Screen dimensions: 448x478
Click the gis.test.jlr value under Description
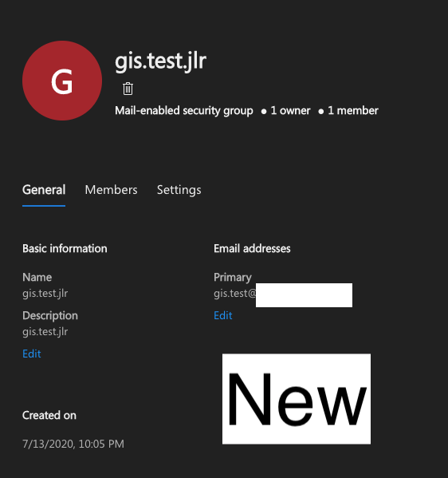pos(45,332)
